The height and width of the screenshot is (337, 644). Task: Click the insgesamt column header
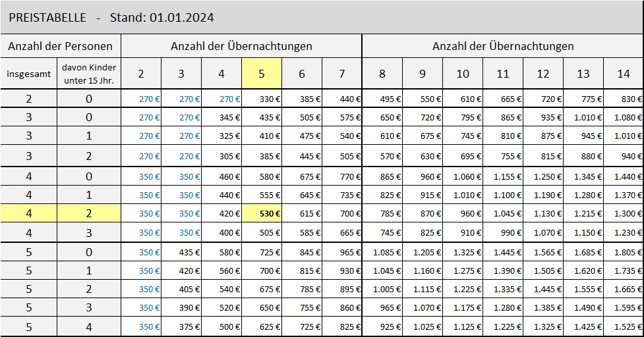point(28,74)
